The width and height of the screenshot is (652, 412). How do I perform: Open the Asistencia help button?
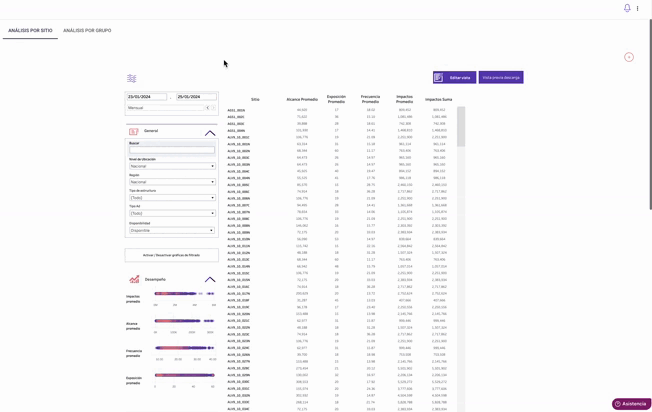631,404
